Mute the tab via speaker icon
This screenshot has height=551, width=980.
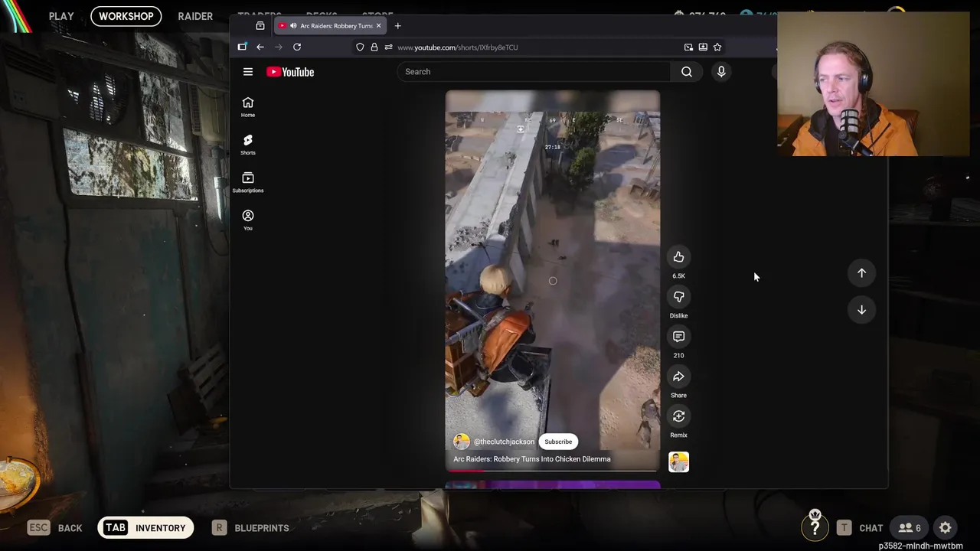[293, 26]
